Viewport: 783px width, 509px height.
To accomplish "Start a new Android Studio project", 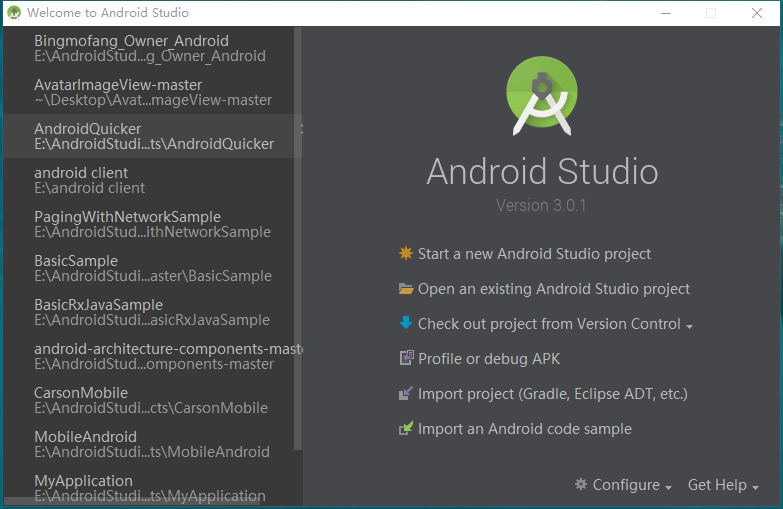I will point(534,254).
